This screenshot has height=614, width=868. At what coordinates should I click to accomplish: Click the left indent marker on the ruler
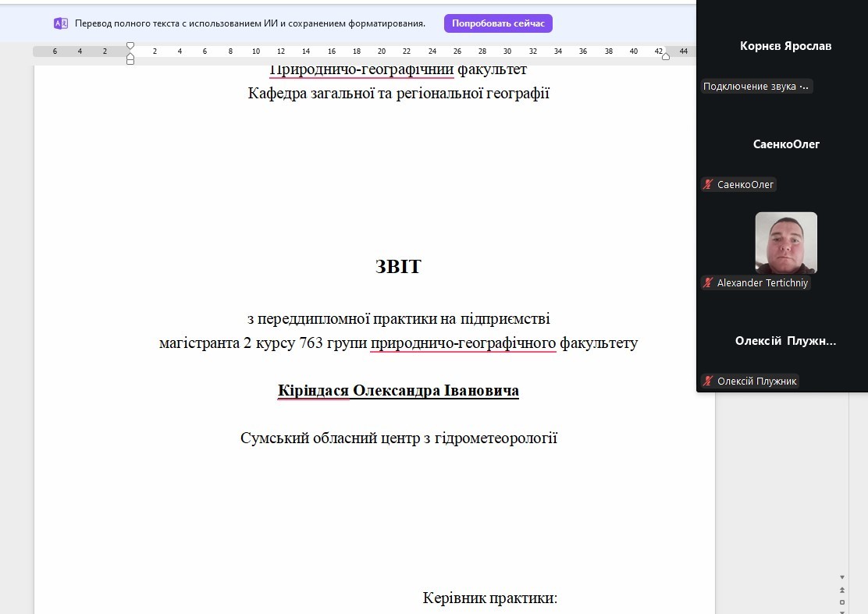(130, 60)
